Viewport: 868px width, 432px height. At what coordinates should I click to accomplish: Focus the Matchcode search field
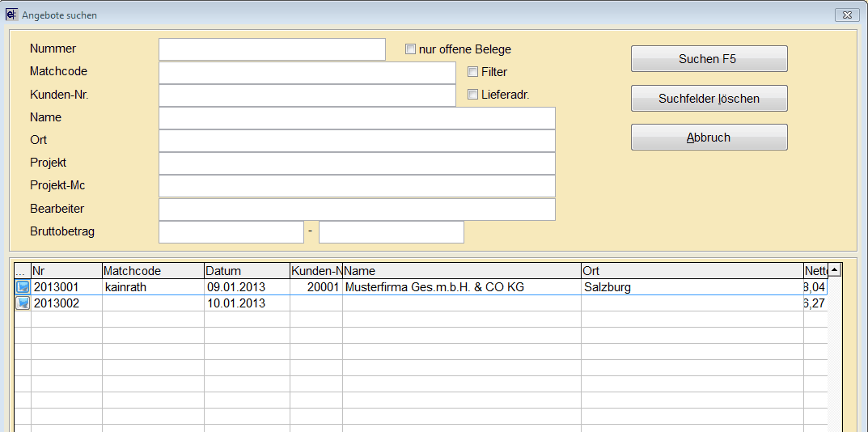pyautogui.click(x=307, y=72)
